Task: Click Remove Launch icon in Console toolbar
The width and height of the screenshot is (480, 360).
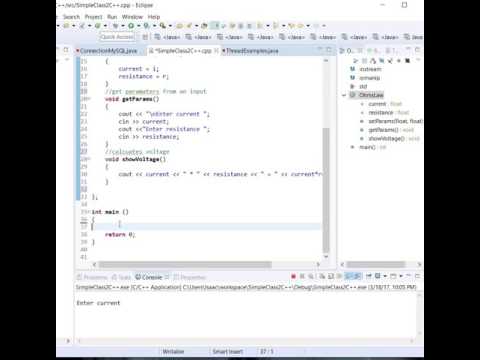Action: pyautogui.click(x=302, y=276)
